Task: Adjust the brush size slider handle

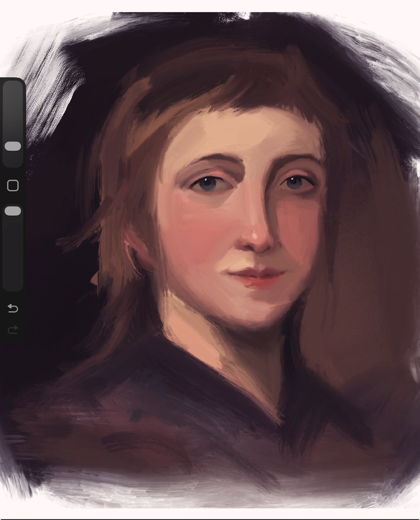Action: tap(13, 146)
